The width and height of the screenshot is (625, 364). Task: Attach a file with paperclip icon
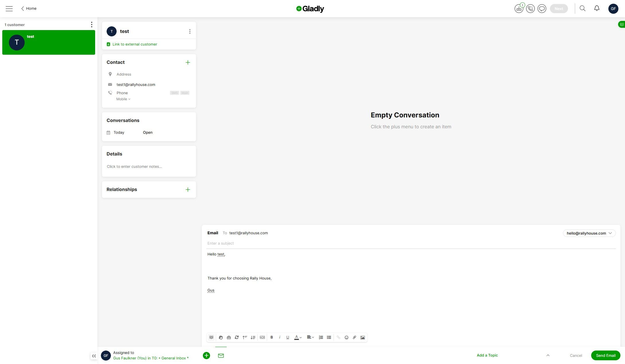354,337
